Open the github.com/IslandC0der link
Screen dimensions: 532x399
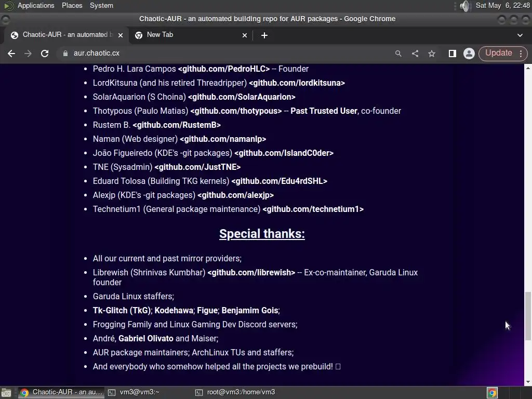point(284,153)
